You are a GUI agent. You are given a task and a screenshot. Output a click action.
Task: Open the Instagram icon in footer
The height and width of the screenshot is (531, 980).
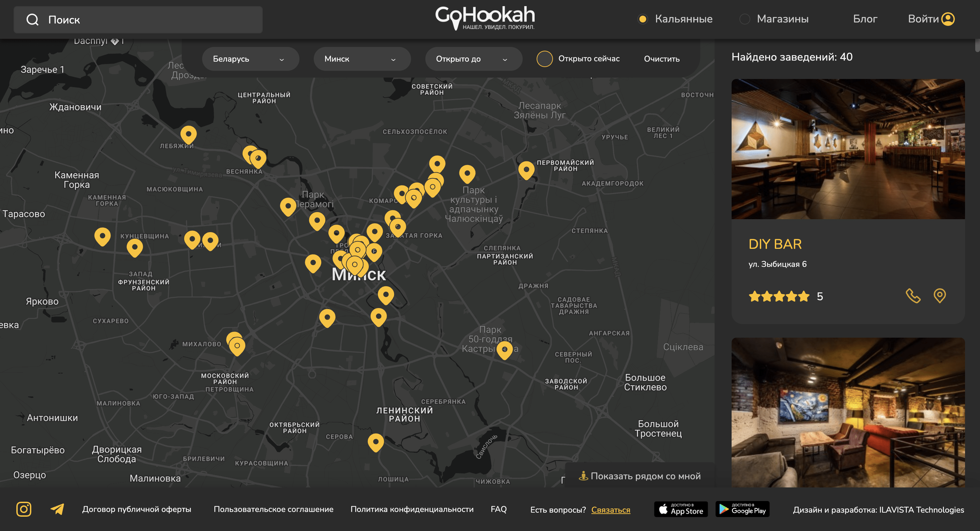(x=23, y=509)
